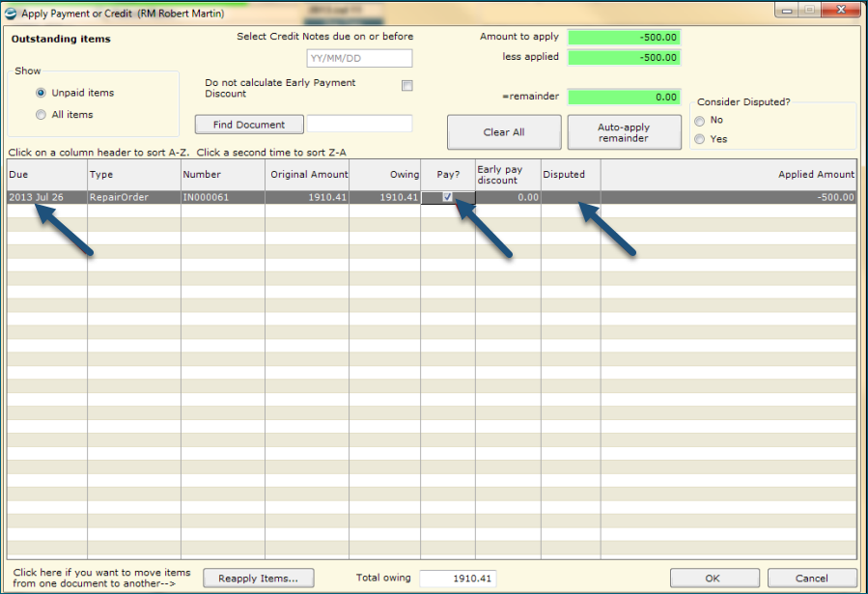The height and width of the screenshot is (594, 868).
Task: Sort by the Owing column header
Action: [384, 175]
